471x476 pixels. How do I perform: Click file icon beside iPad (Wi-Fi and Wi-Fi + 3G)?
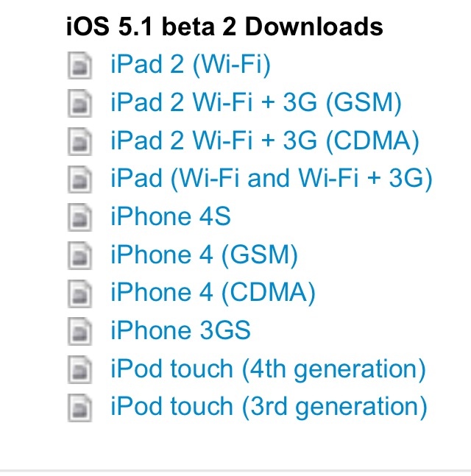79,180
